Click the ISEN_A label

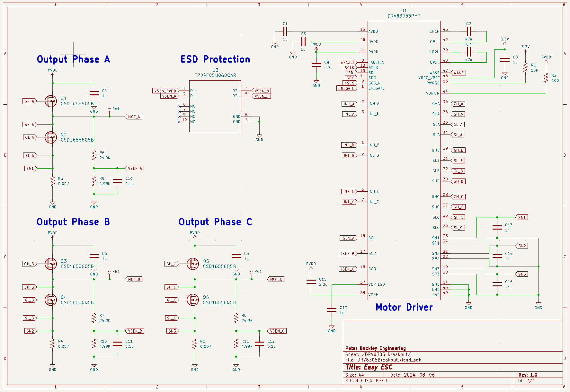(x=348, y=238)
